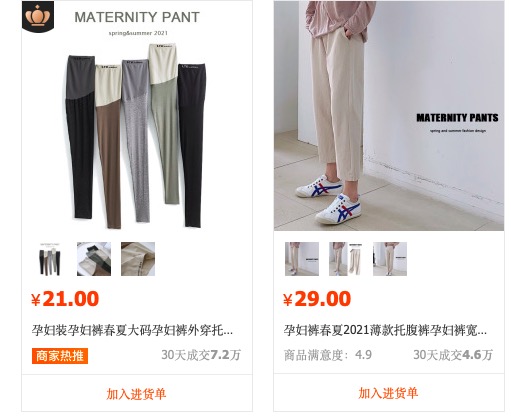
Task: Open the 孕妇裤春夏2021薄款托腹裤 product title
Action: 385,330
